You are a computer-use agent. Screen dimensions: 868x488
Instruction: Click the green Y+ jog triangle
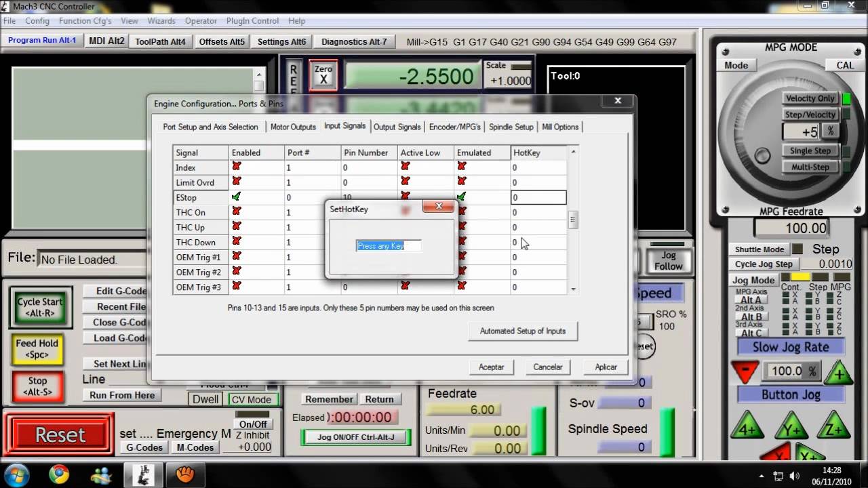(791, 427)
